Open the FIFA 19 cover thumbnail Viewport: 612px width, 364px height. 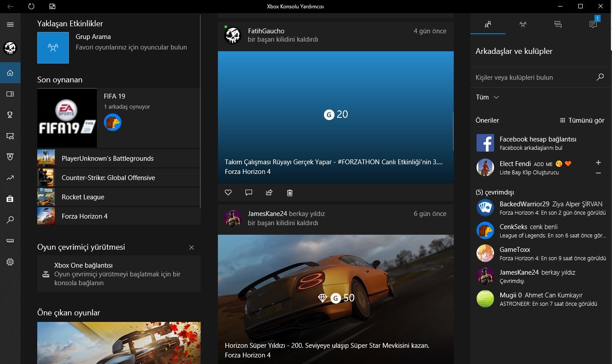(67, 118)
